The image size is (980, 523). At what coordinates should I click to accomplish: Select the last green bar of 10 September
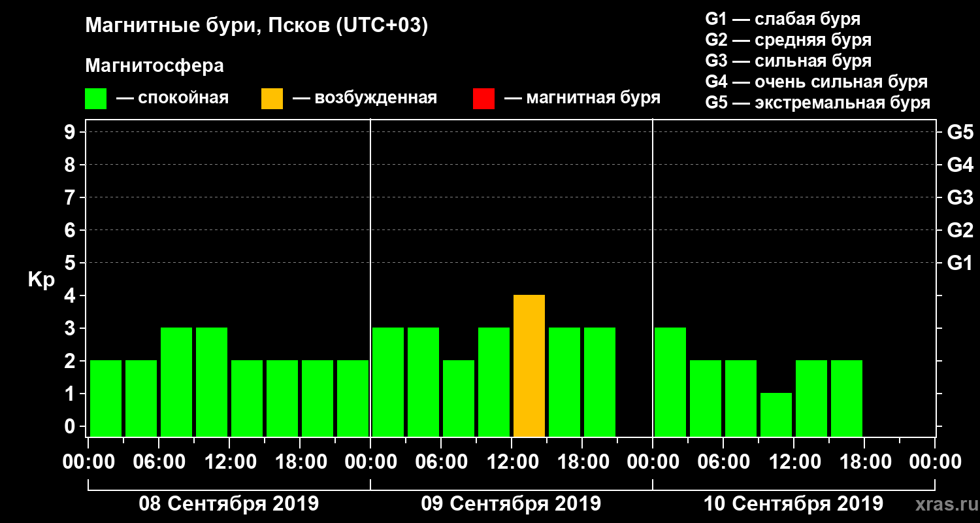(847, 399)
